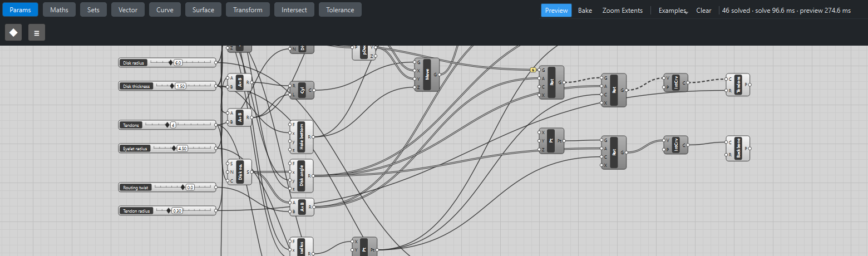Click the Tendons slider handle
868x256 pixels.
[x=167, y=125]
